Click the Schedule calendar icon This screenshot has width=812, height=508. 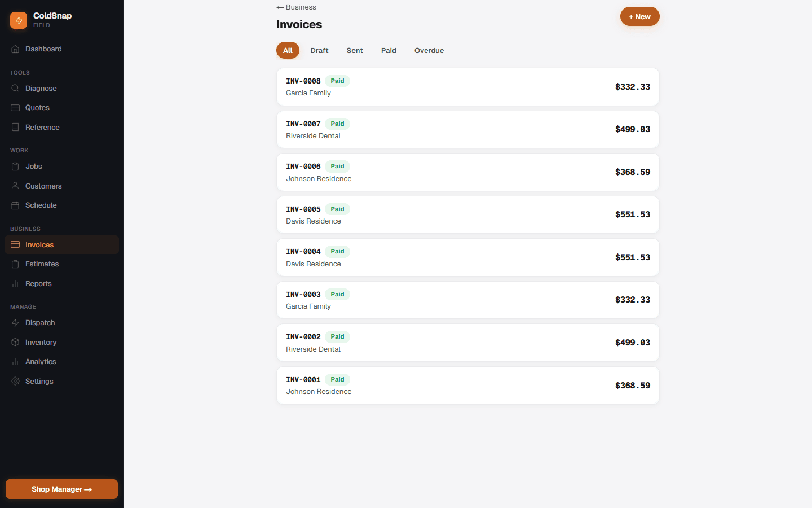coord(15,205)
